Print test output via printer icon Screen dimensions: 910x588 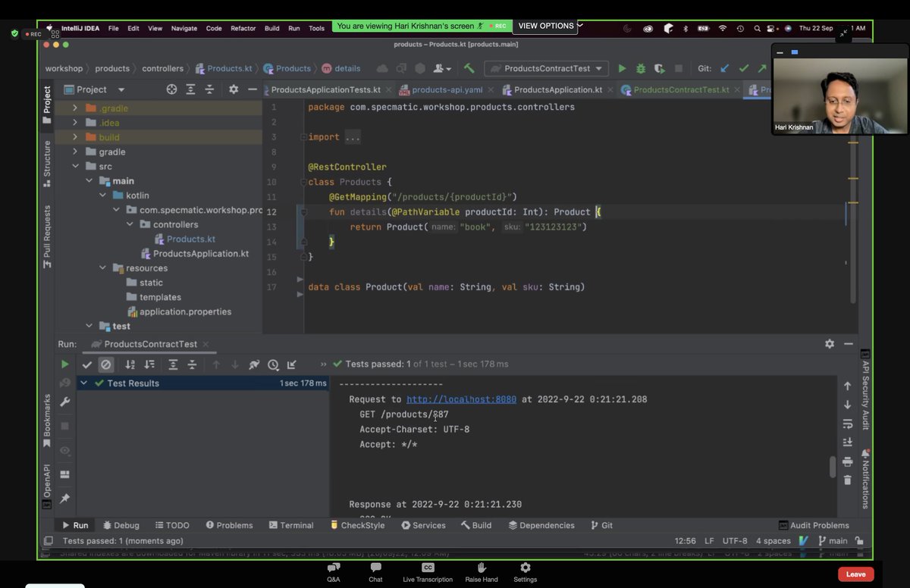847,461
